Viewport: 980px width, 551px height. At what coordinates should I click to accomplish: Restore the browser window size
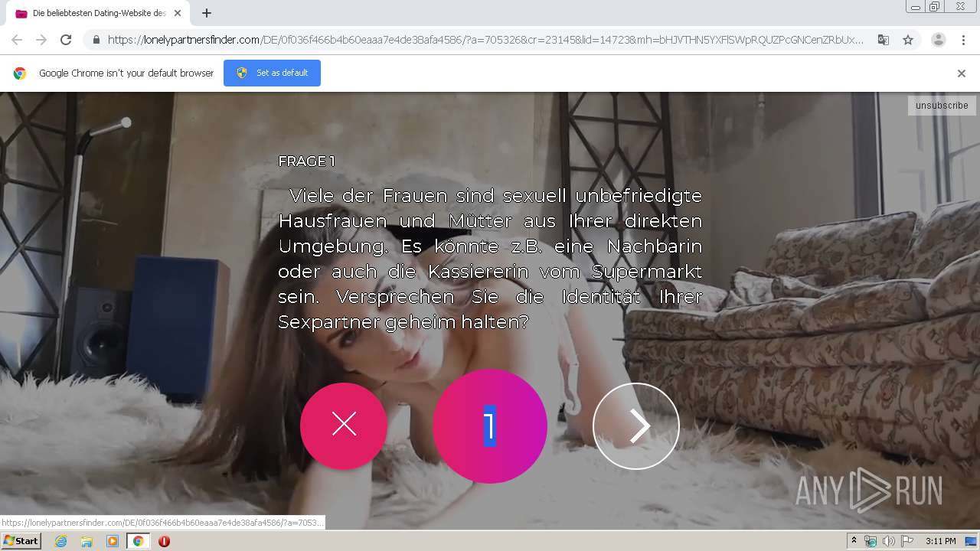coord(935,7)
